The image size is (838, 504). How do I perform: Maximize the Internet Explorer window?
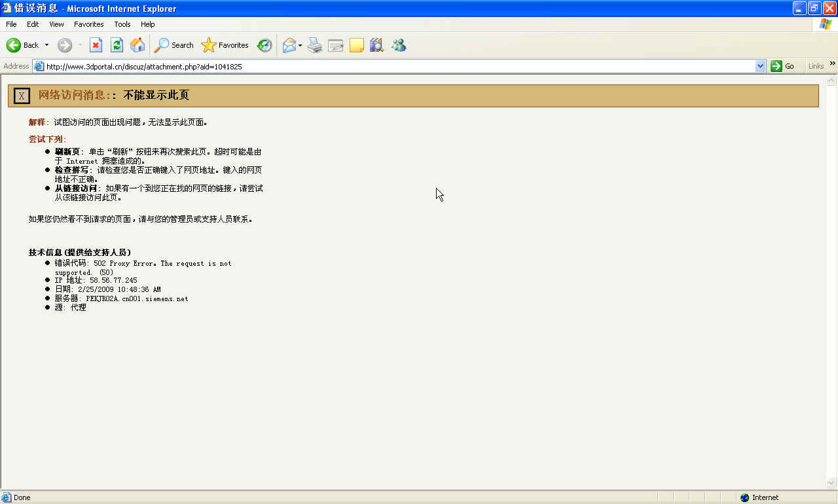pos(814,9)
